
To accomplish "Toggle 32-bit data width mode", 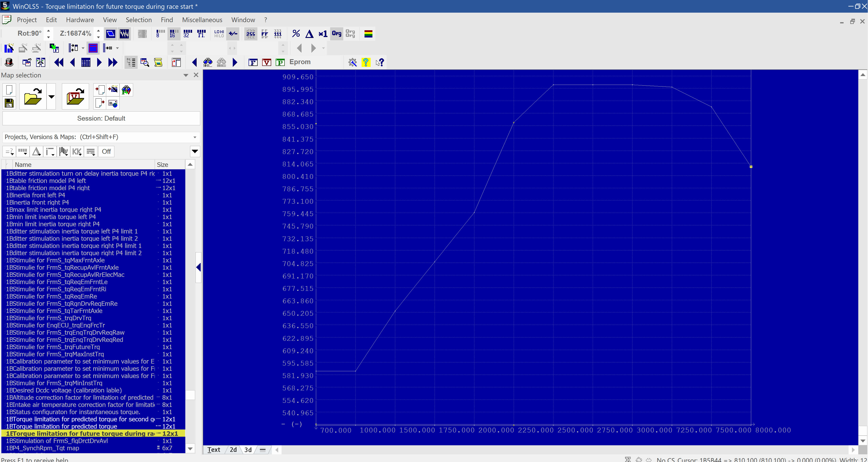I will click(x=187, y=34).
